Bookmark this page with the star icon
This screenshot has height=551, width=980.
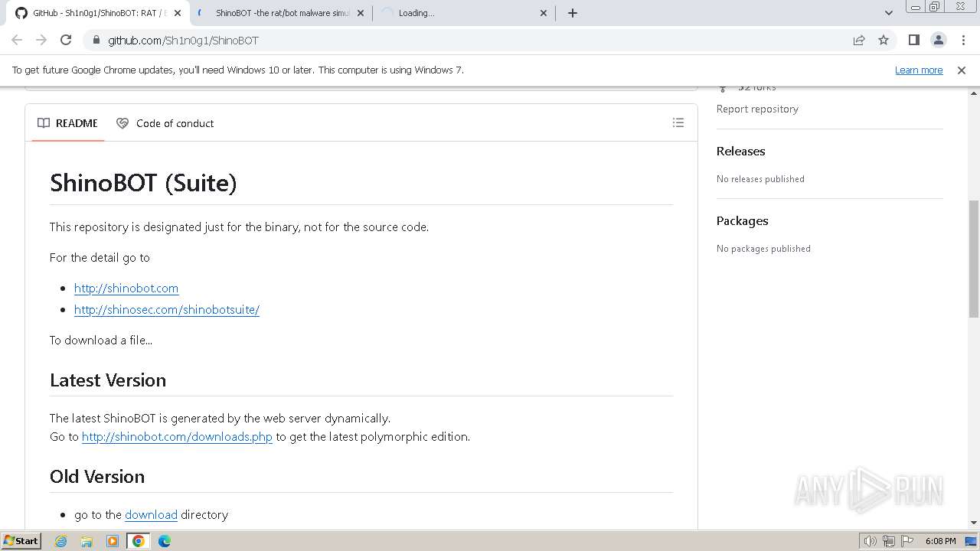pos(884,40)
